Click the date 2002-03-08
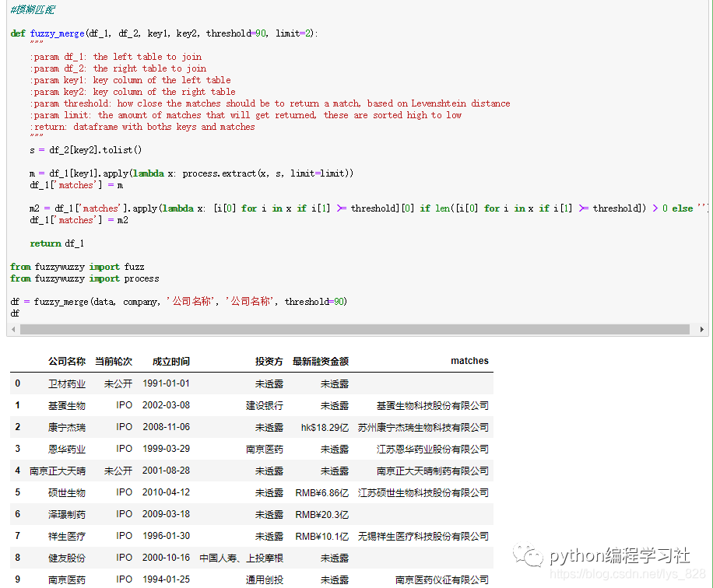The width and height of the screenshot is (713, 588). click(166, 405)
